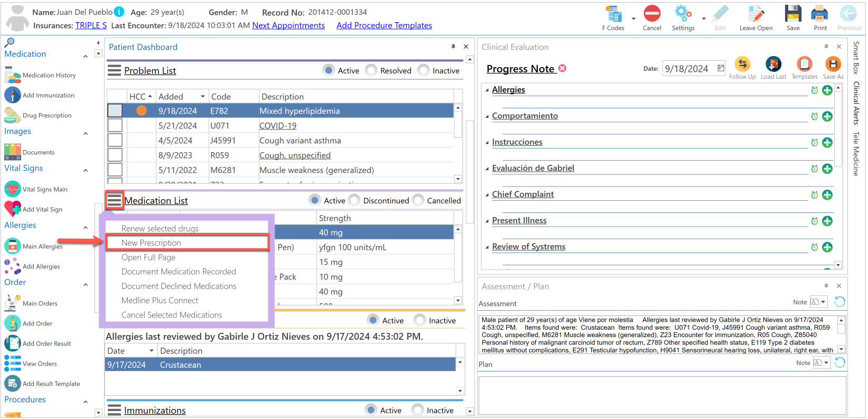Click the Load Last icon
This screenshot has height=419, width=868.
point(773,64)
